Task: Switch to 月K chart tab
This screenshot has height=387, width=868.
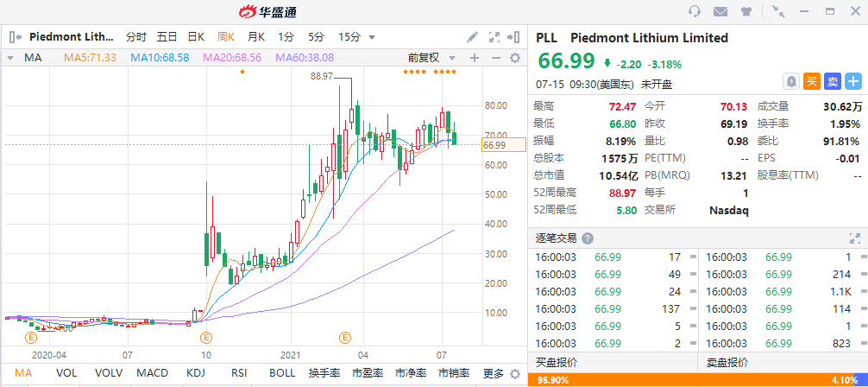Action: click(x=256, y=37)
